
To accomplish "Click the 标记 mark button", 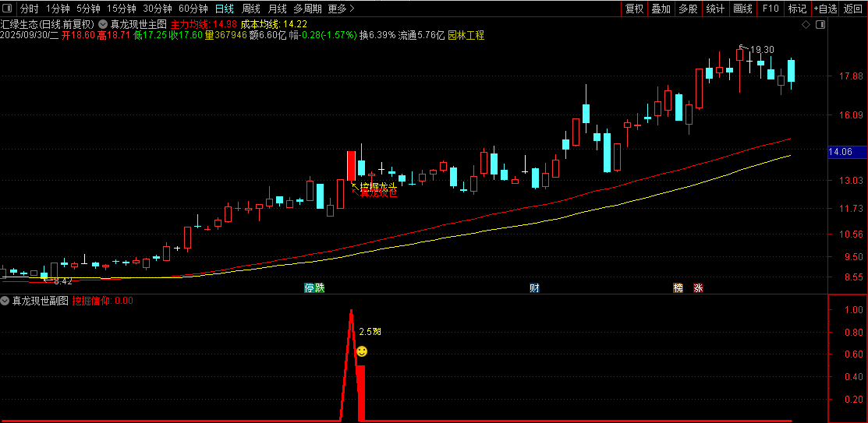I will coord(797,9).
